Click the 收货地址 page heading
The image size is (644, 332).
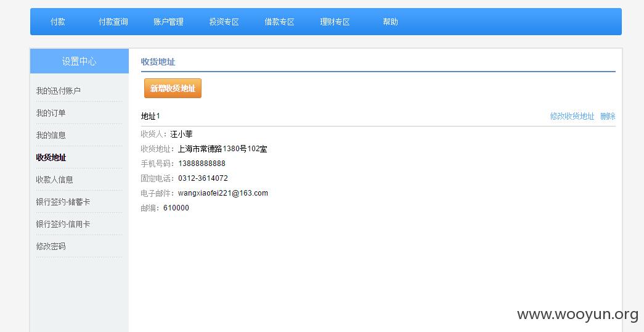click(x=158, y=62)
